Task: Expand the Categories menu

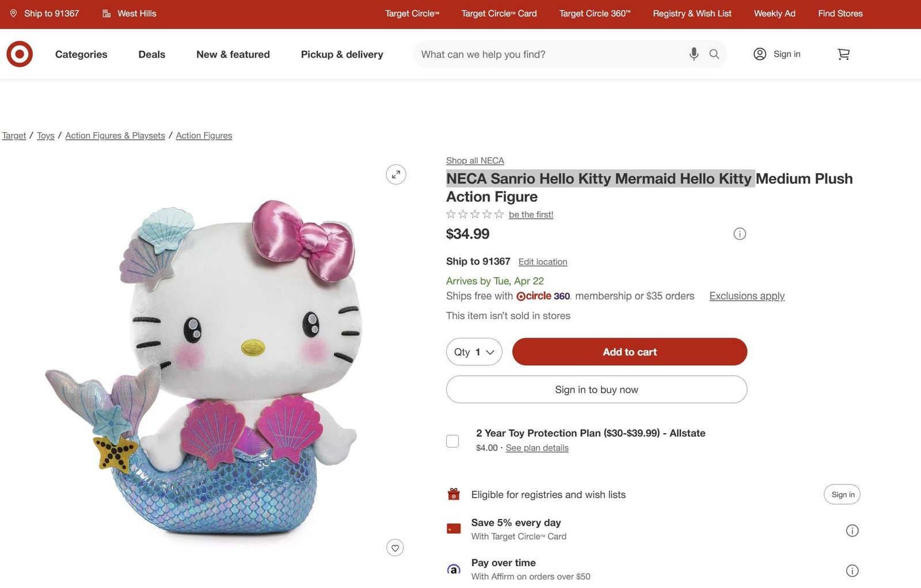Action: click(81, 54)
